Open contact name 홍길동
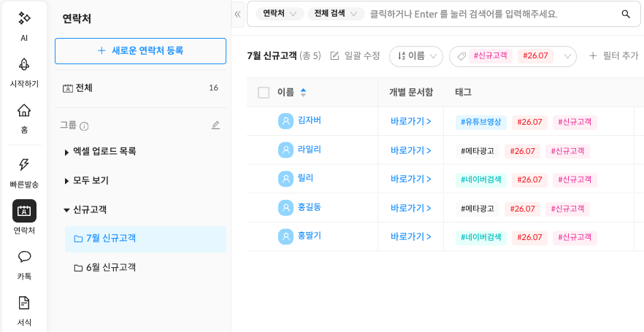 click(310, 207)
